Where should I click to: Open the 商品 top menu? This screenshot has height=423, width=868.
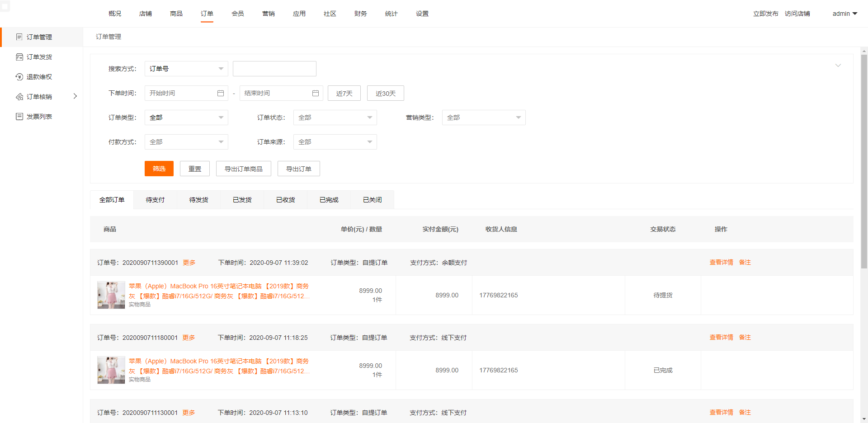[176, 14]
